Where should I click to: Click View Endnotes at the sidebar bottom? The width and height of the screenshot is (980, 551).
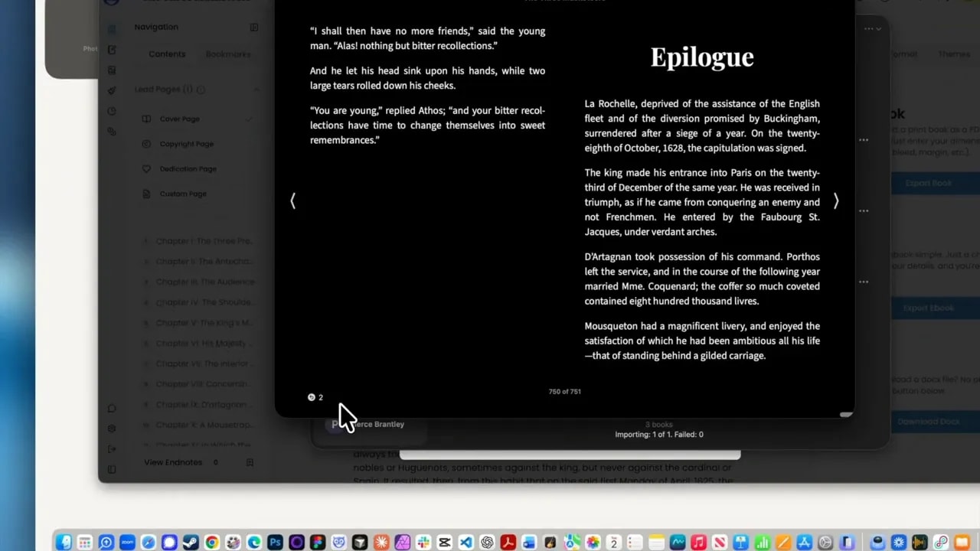[x=173, y=462]
